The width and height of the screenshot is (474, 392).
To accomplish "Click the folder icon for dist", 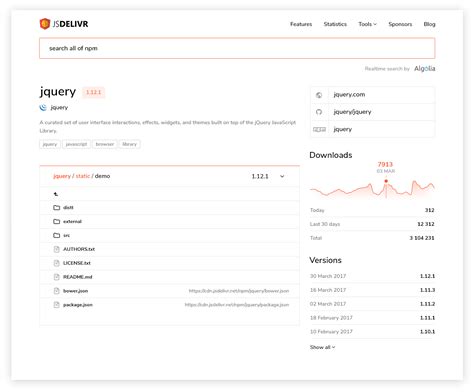I will pyautogui.click(x=56, y=208).
